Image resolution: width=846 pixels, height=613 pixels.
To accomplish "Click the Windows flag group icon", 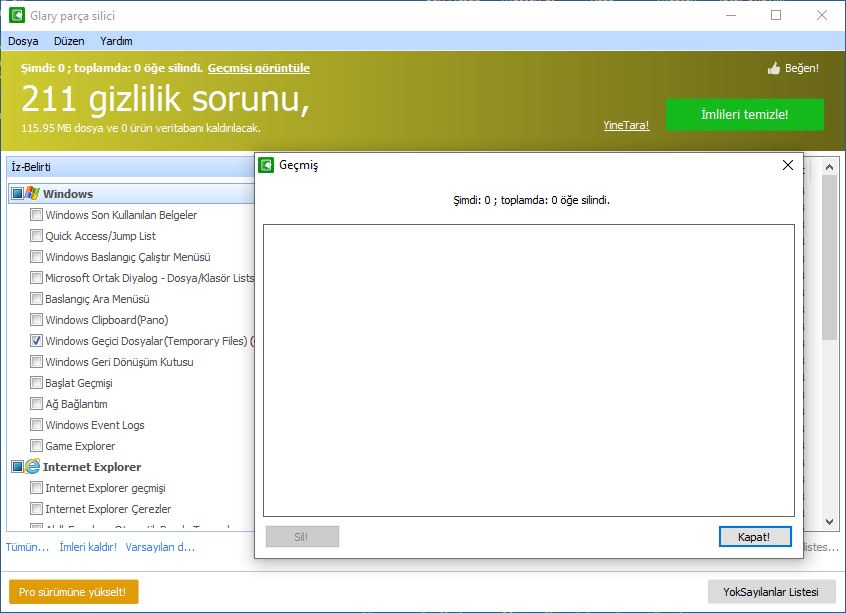I will 33,193.
